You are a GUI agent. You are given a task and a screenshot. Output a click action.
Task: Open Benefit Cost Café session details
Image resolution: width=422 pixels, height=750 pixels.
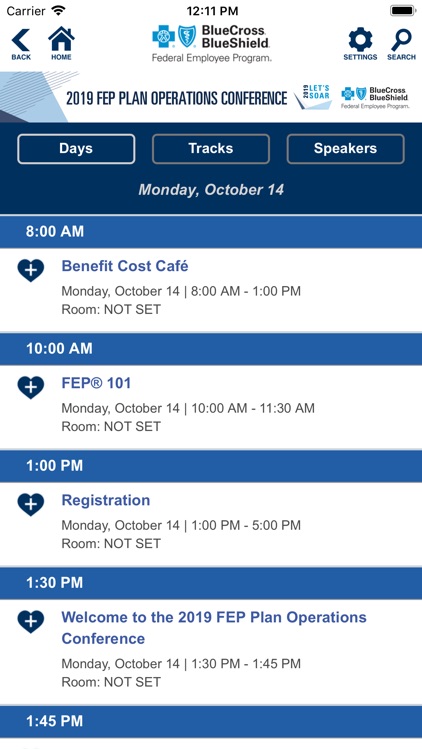(125, 266)
